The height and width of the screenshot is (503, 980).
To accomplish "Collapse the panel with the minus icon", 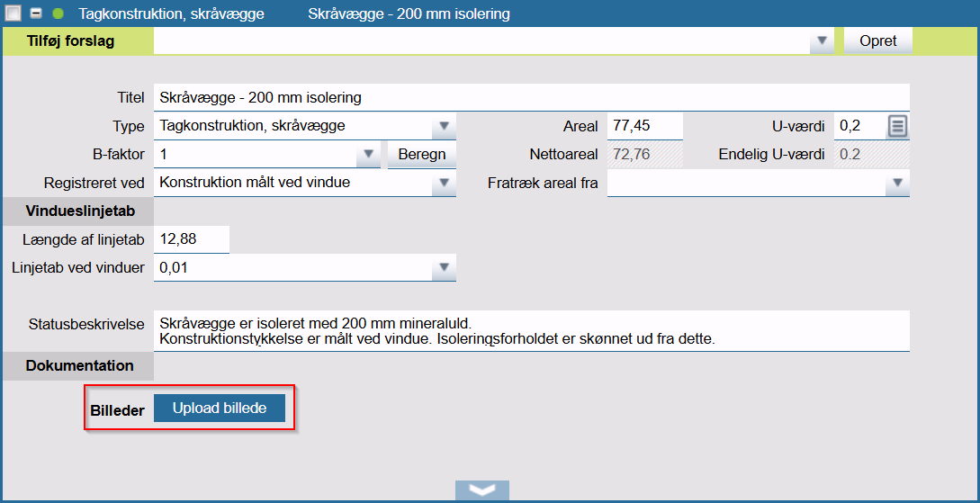I will coord(37,13).
